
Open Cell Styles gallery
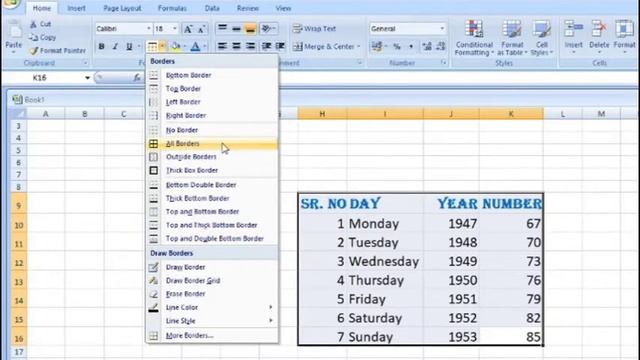click(542, 38)
